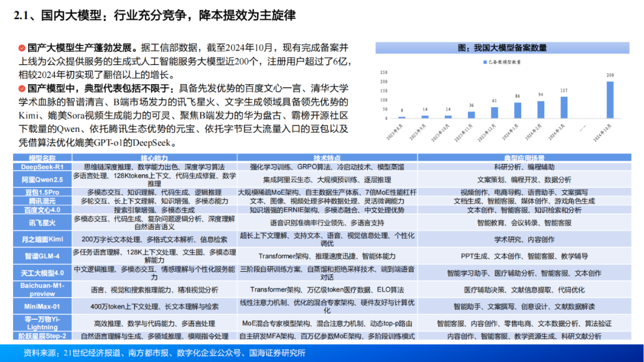
Task: Click cell 科研分析、编程辅助
Action: click(525, 167)
